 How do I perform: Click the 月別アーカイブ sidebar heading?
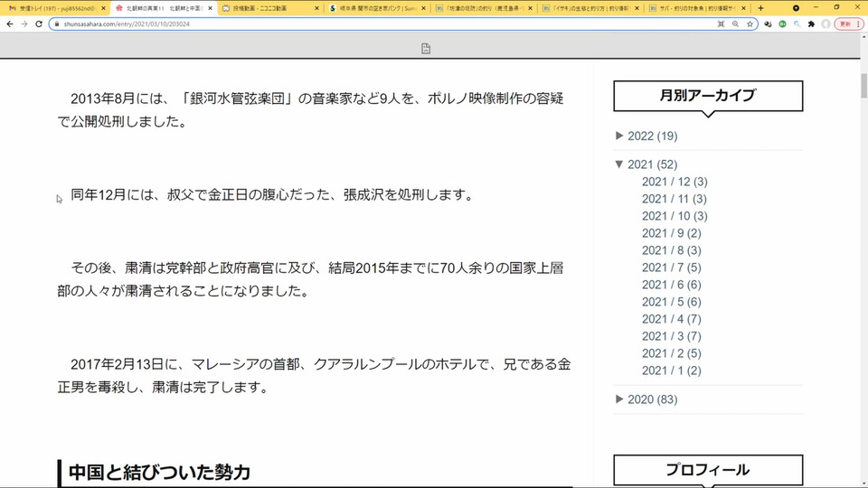click(707, 95)
